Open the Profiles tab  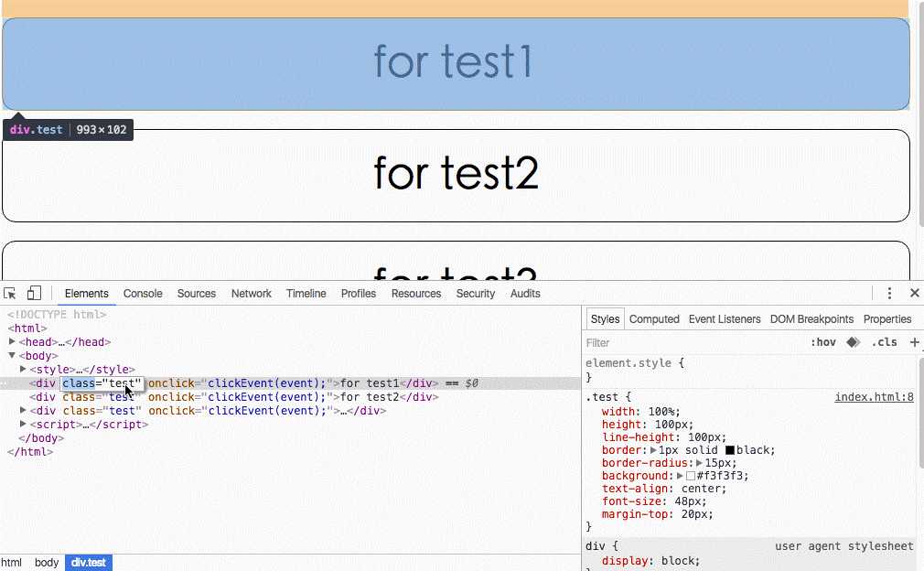359,294
